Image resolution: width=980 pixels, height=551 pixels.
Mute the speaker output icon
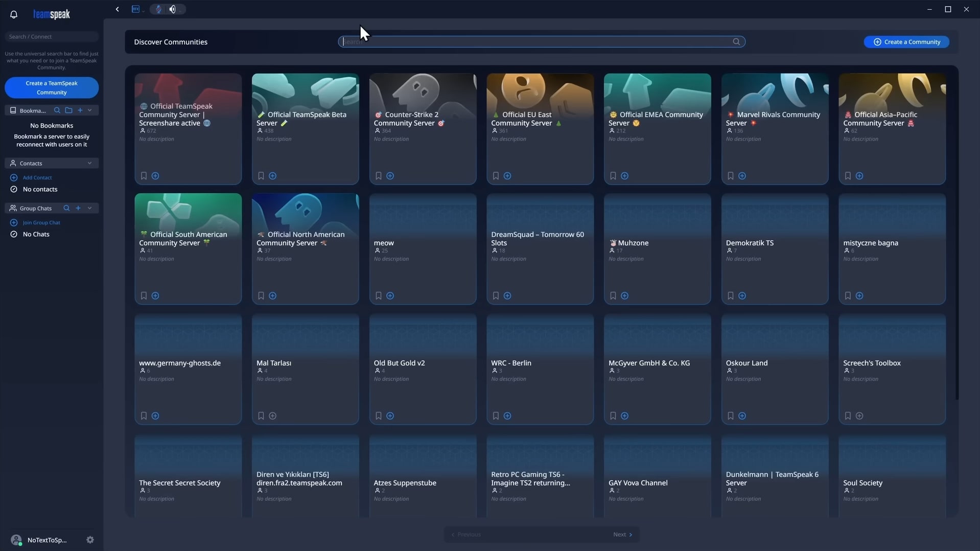click(x=173, y=9)
